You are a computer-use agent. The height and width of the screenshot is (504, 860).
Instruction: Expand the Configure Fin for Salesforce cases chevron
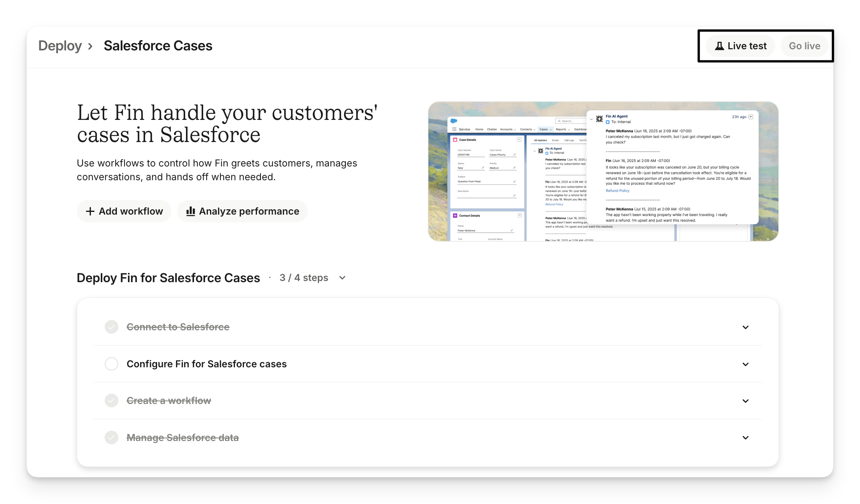745,364
